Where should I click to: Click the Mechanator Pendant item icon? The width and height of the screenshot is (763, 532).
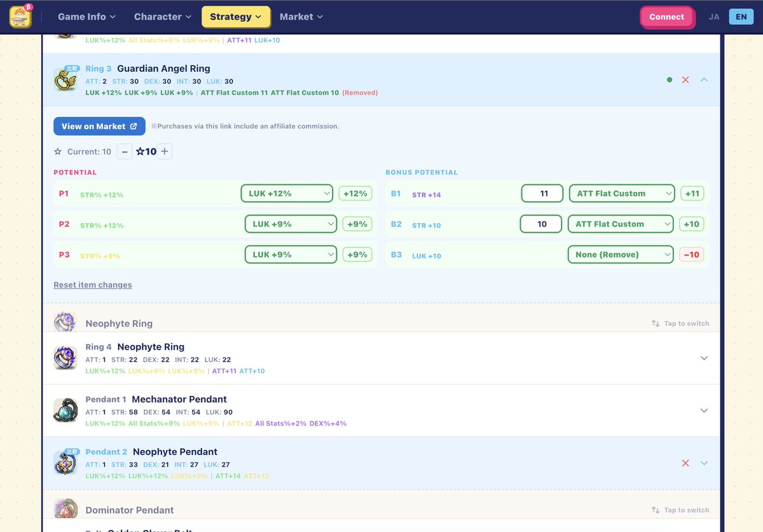click(66, 410)
